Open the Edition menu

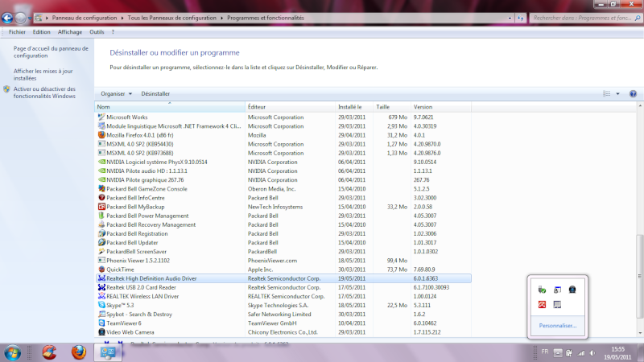tap(42, 32)
